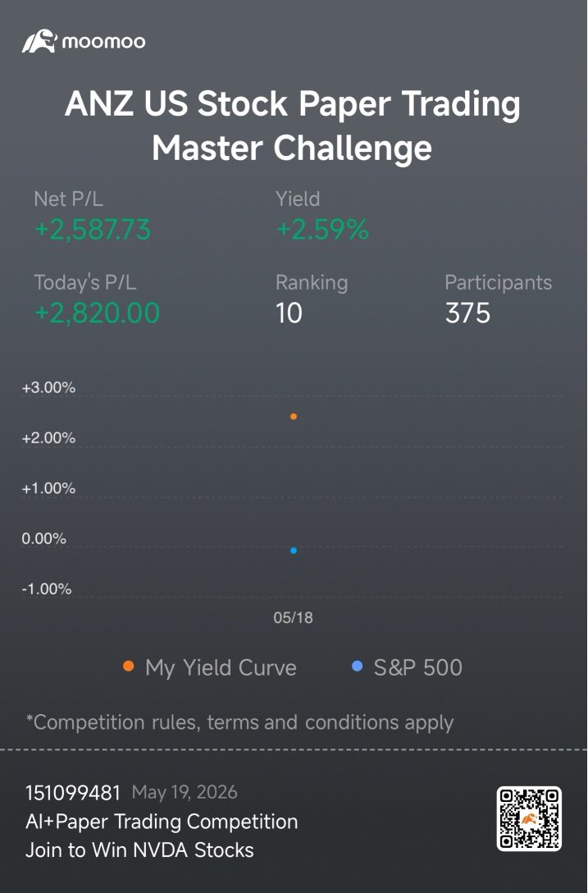Viewport: 588px width, 893px height.
Task: Click the Ranking value 10
Action: tap(289, 314)
